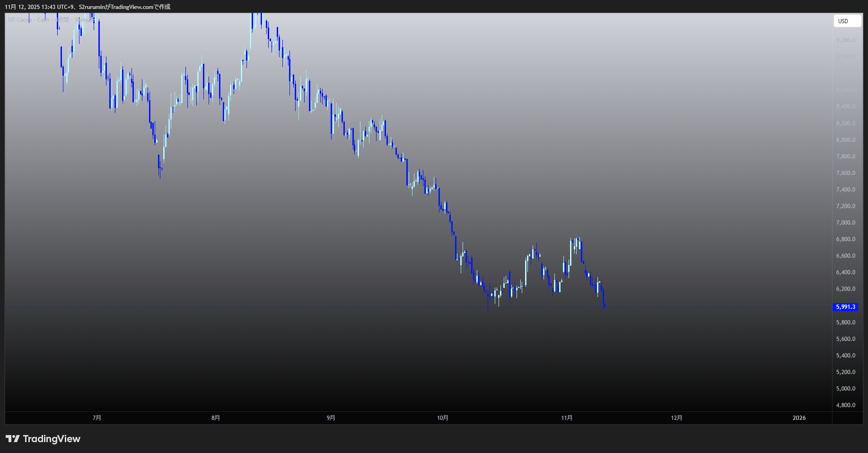Click the TradingView wordmark at bottom left
Screen dimensions: 868x453
coord(52,439)
